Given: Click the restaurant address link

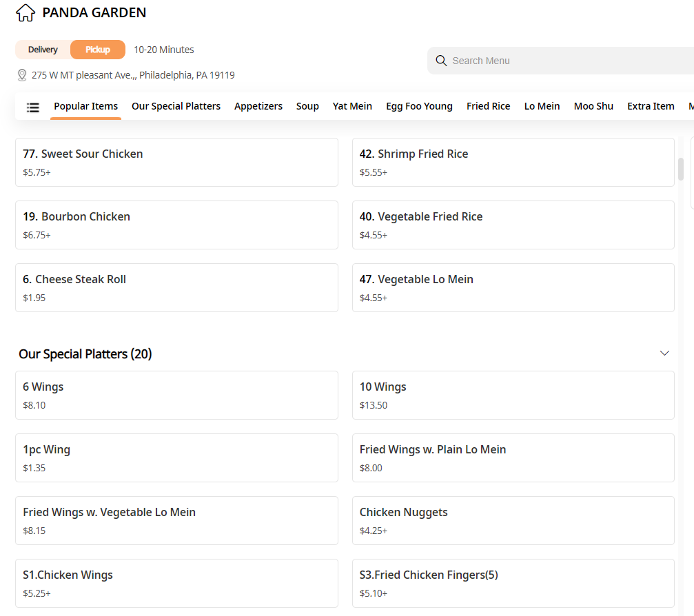Looking at the screenshot, I should [133, 75].
